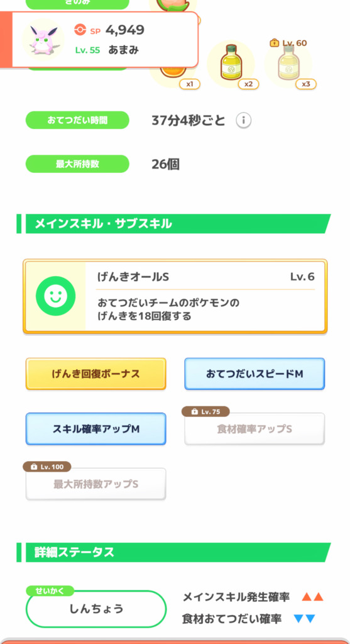Viewport: 350px width, 644px height.
Task: Tap the Lv. 75 lock badge
Action: tap(205, 411)
